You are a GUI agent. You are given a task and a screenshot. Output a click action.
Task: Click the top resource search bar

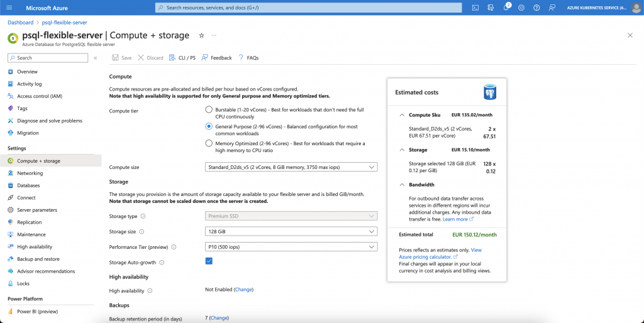308,8
